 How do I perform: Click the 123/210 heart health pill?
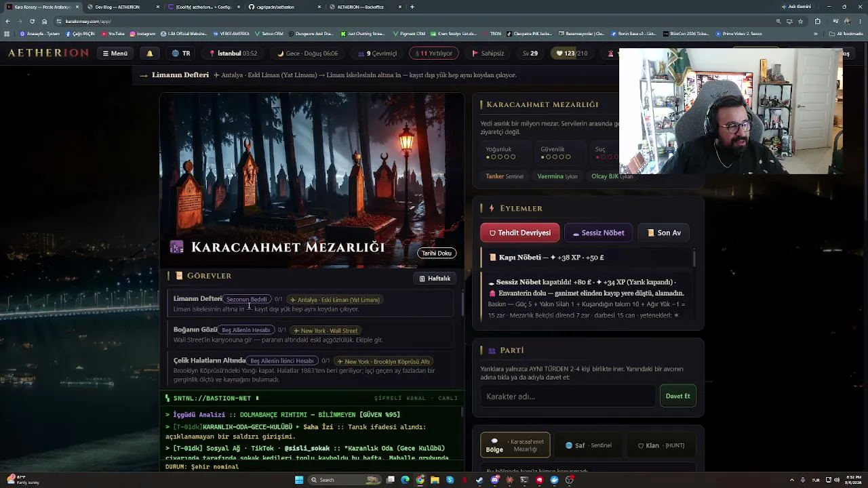click(x=572, y=54)
